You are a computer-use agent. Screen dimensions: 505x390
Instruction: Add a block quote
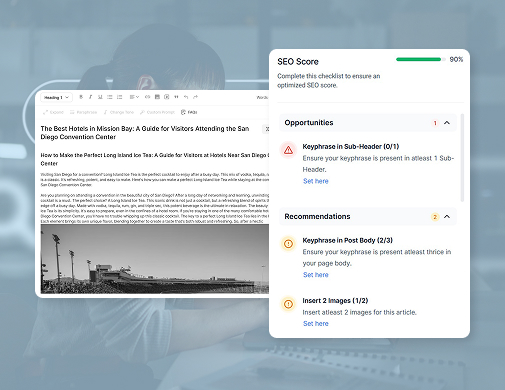click(176, 97)
